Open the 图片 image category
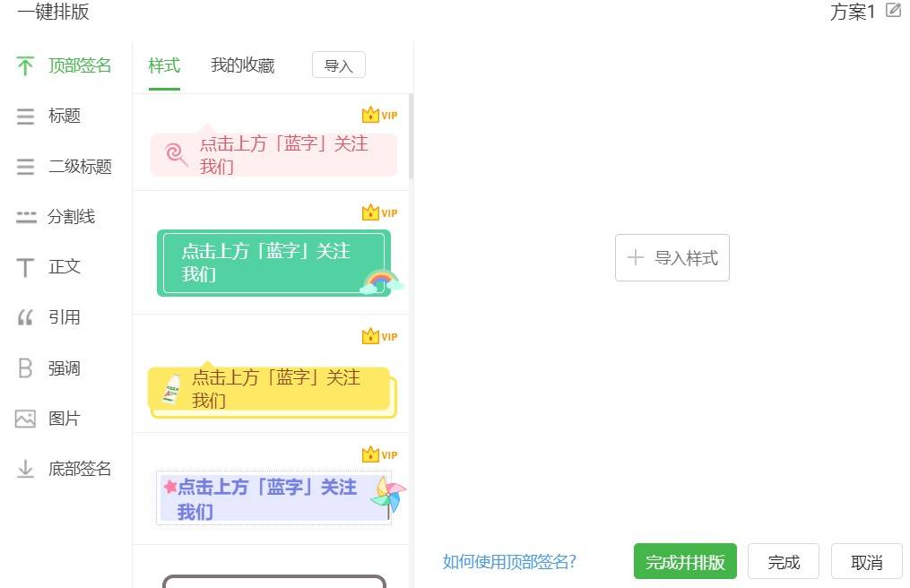910x588 pixels. 65,419
